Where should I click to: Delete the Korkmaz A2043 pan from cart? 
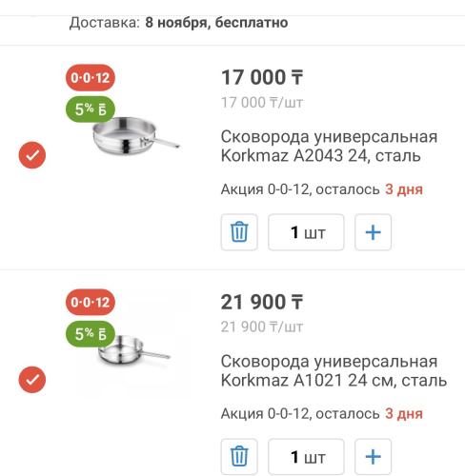[239, 232]
